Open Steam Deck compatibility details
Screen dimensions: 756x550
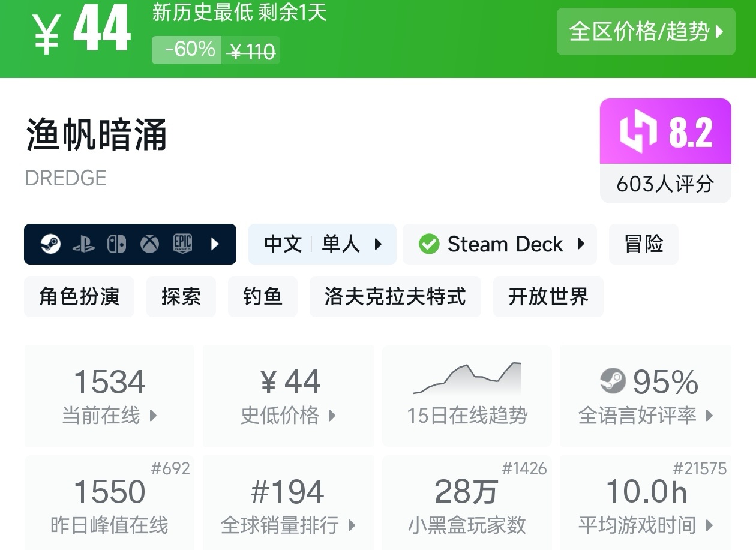(500, 244)
